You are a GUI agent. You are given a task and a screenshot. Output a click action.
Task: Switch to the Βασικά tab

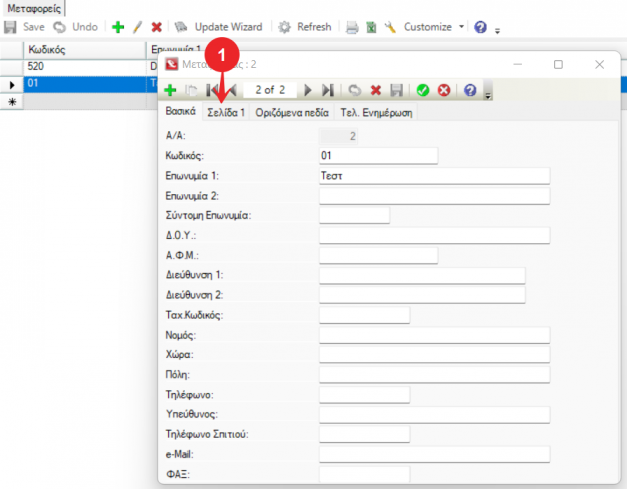(180, 111)
